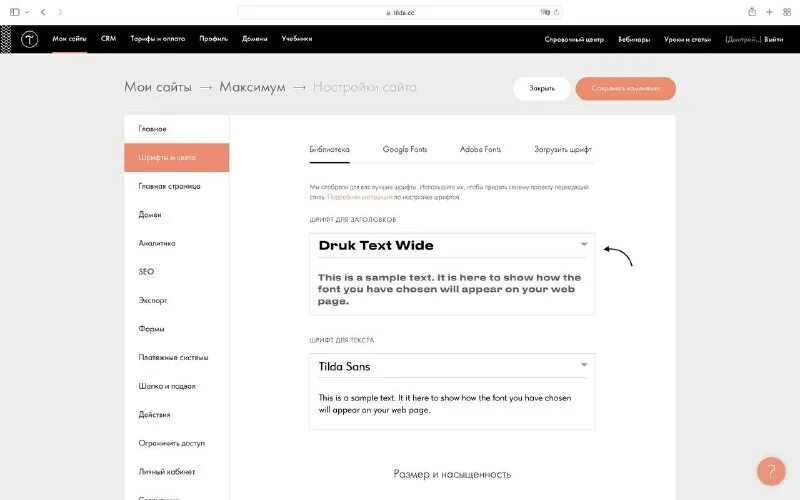This screenshot has height=500, width=800.
Task: Open Тарифы и оплата in the top menu
Action: (158, 39)
